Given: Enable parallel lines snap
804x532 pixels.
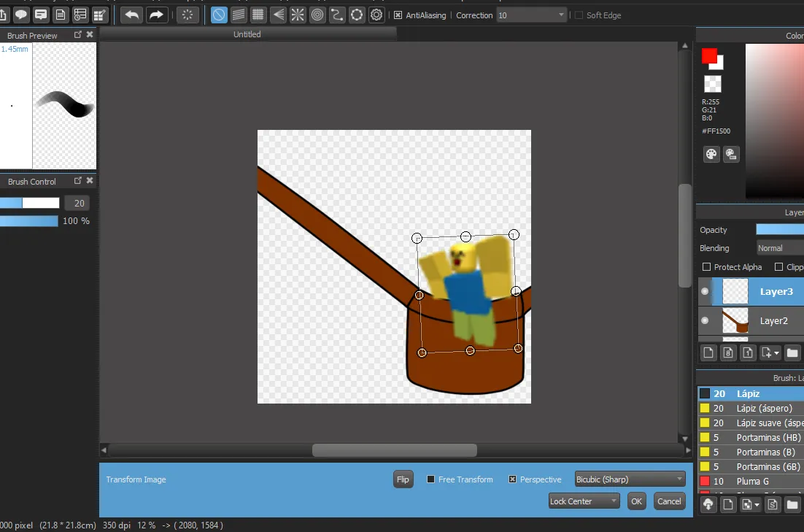Looking at the screenshot, I should coord(239,15).
